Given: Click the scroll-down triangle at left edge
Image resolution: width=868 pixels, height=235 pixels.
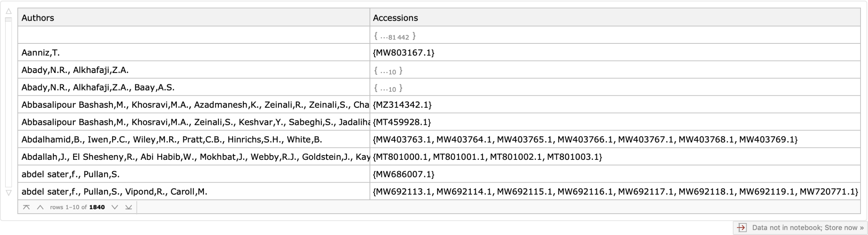Looking at the screenshot, I should tap(9, 193).
